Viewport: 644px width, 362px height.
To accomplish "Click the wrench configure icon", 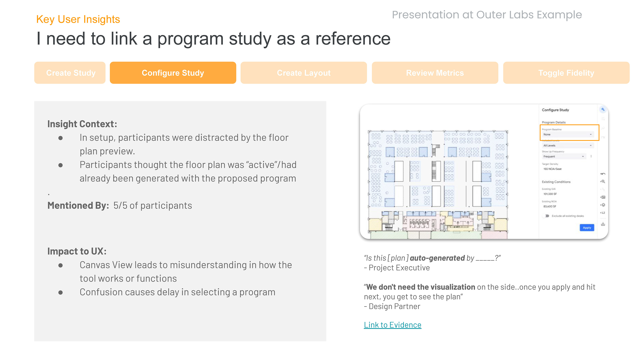I will pos(603,109).
